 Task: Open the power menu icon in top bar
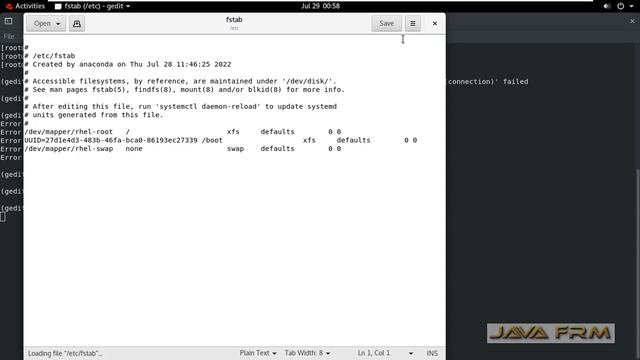point(620,6)
